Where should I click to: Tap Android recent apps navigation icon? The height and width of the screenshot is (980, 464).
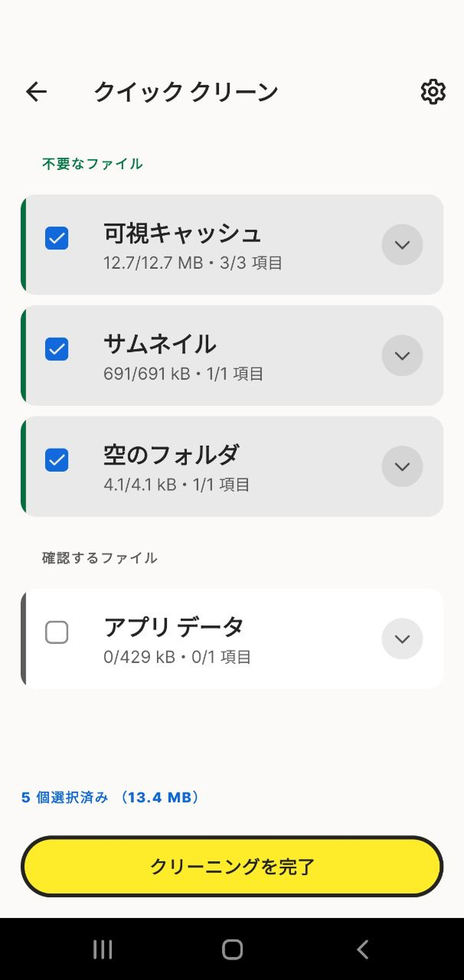(103, 949)
